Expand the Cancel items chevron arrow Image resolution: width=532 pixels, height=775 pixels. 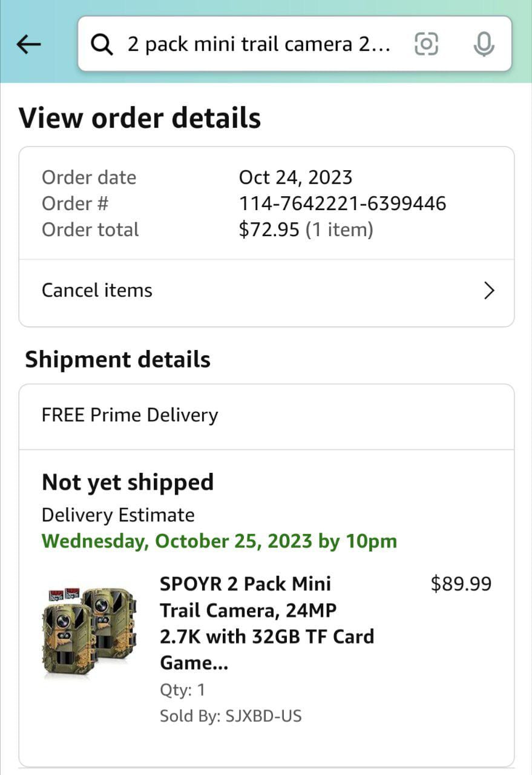489,291
